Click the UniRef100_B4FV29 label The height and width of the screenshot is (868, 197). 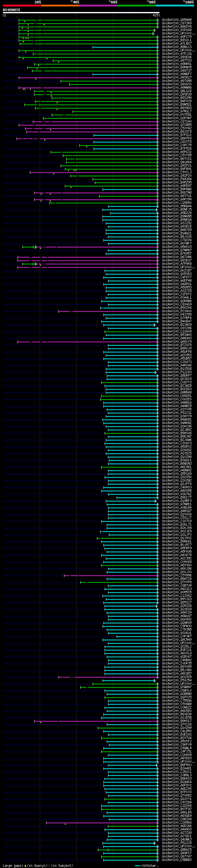[x=176, y=101]
